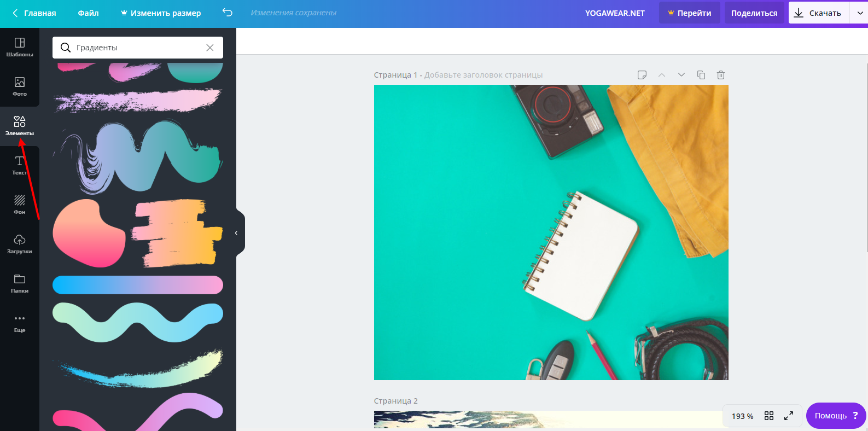Go back to Главная home
868x431 pixels.
34,13
